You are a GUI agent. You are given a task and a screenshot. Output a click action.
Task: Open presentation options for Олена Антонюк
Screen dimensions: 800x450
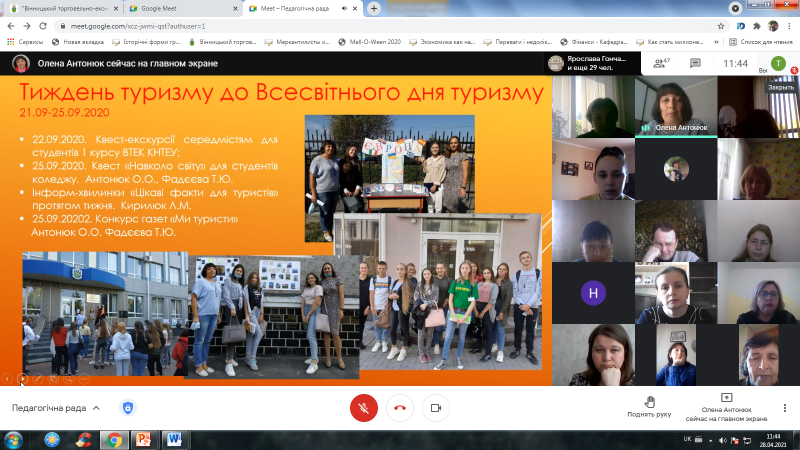pos(726,408)
